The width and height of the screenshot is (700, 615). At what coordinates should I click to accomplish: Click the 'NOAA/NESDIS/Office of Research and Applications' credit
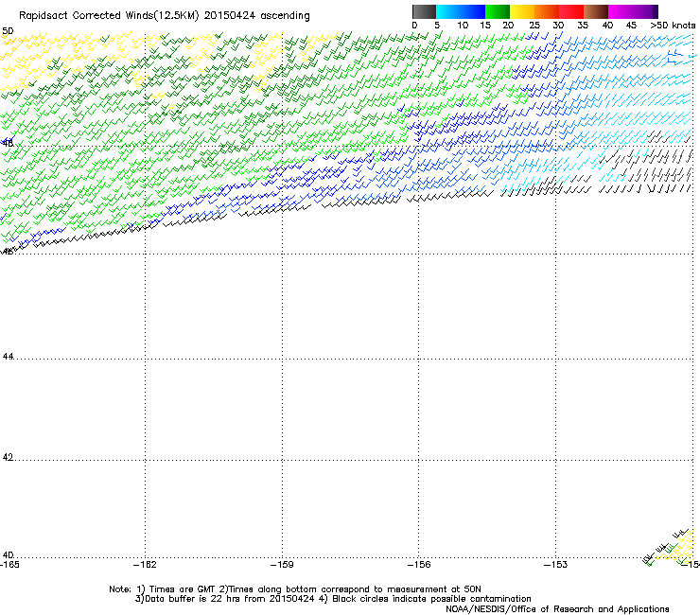pyautogui.click(x=557, y=609)
